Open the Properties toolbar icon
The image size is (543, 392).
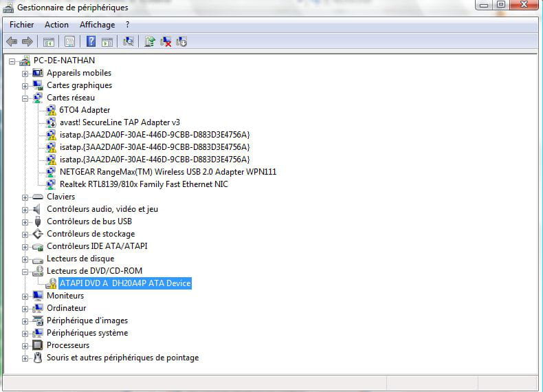pos(69,42)
